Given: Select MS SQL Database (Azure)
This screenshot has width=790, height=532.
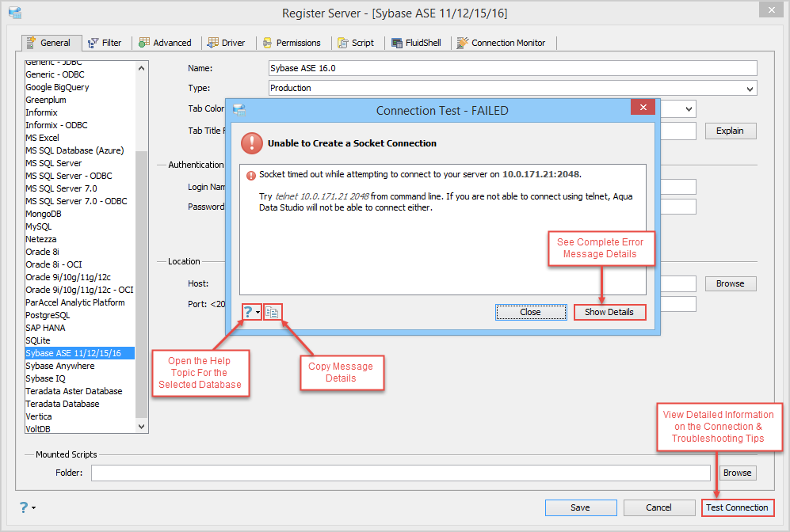Looking at the screenshot, I should tap(74, 150).
